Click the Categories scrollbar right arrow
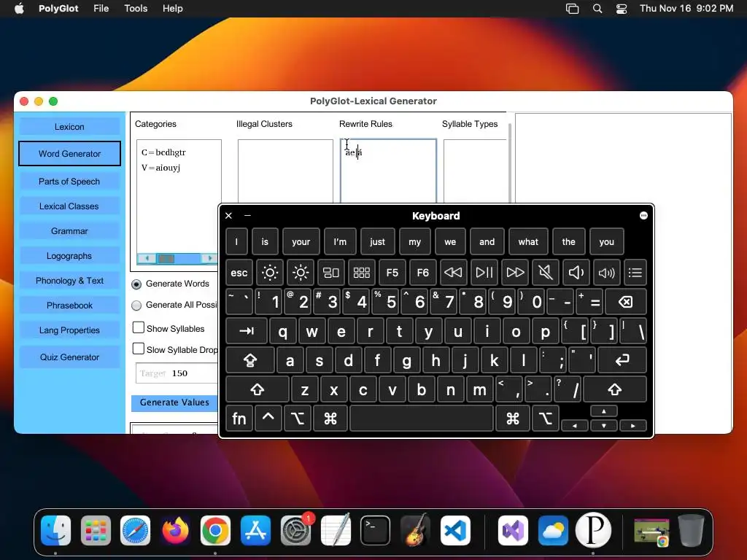The width and height of the screenshot is (747, 560). pyautogui.click(x=209, y=259)
